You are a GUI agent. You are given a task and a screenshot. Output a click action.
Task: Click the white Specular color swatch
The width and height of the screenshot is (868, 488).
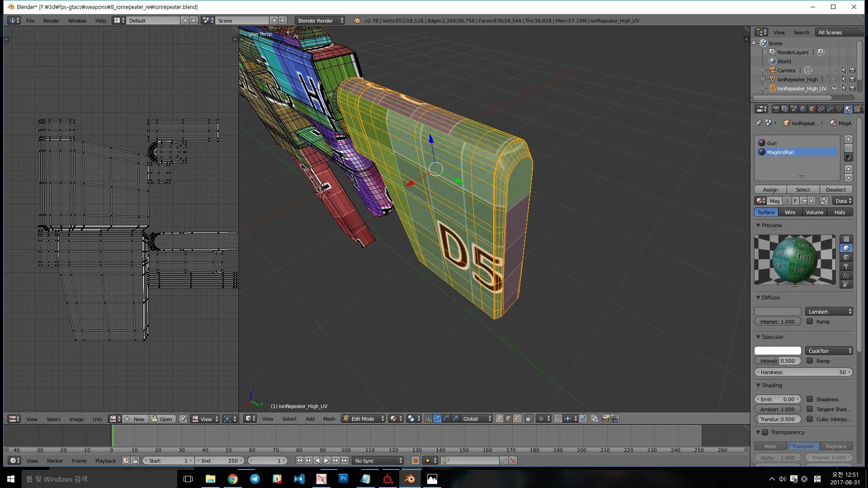pos(777,351)
